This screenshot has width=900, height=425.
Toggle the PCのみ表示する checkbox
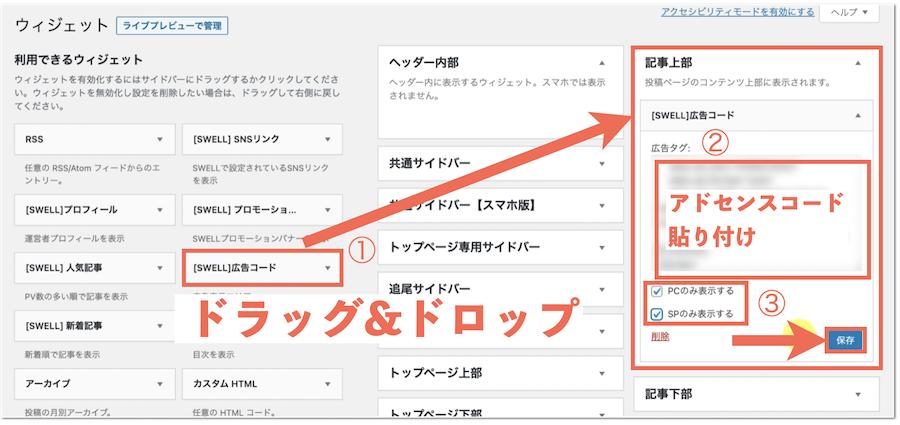[656, 292]
